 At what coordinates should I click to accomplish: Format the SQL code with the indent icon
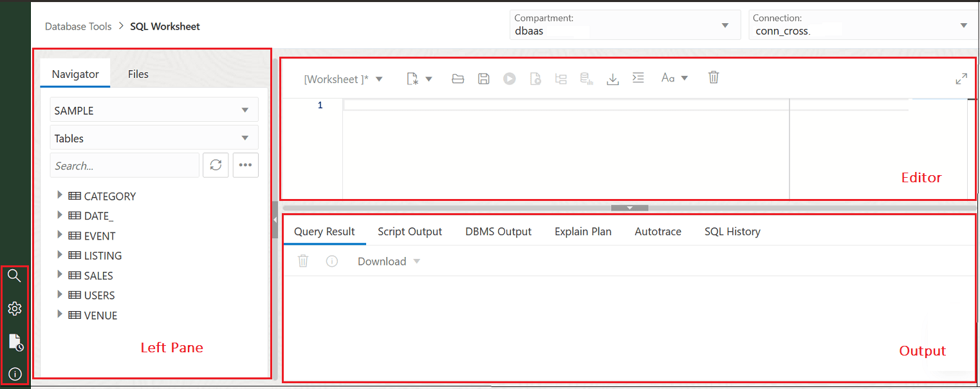pyautogui.click(x=638, y=77)
